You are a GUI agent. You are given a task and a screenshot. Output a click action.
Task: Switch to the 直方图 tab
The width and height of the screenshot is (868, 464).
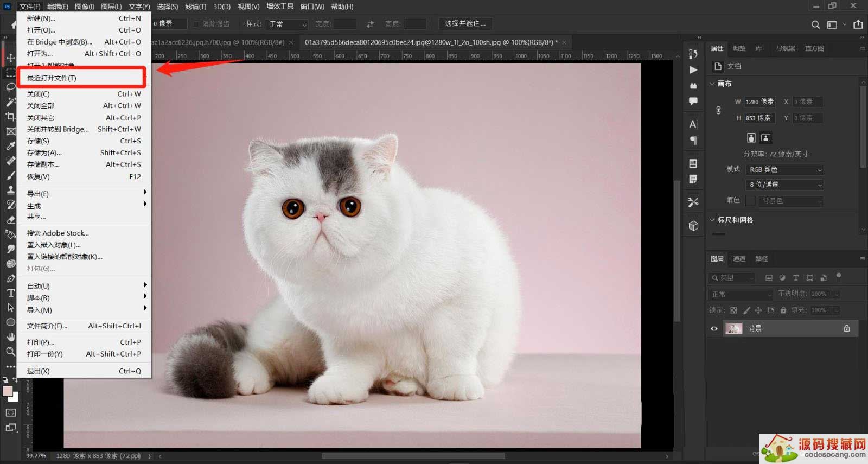coord(814,48)
